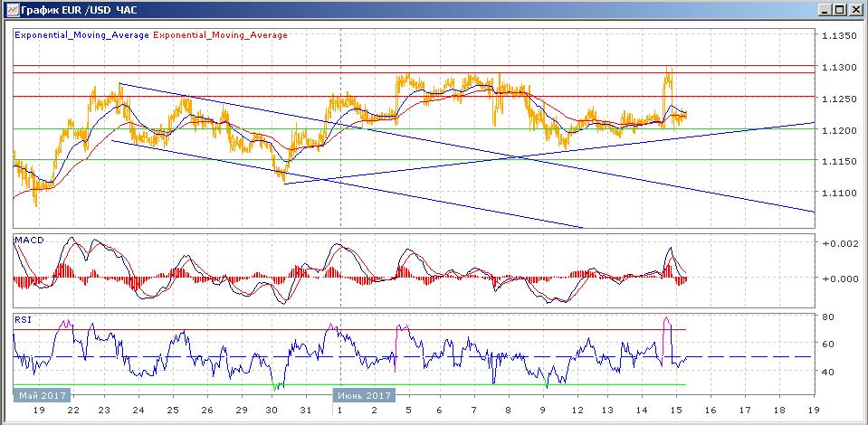This screenshot has height=425, width=868.
Task: Select the blue Exponential_Moving_Average legend label
Action: click(x=81, y=35)
